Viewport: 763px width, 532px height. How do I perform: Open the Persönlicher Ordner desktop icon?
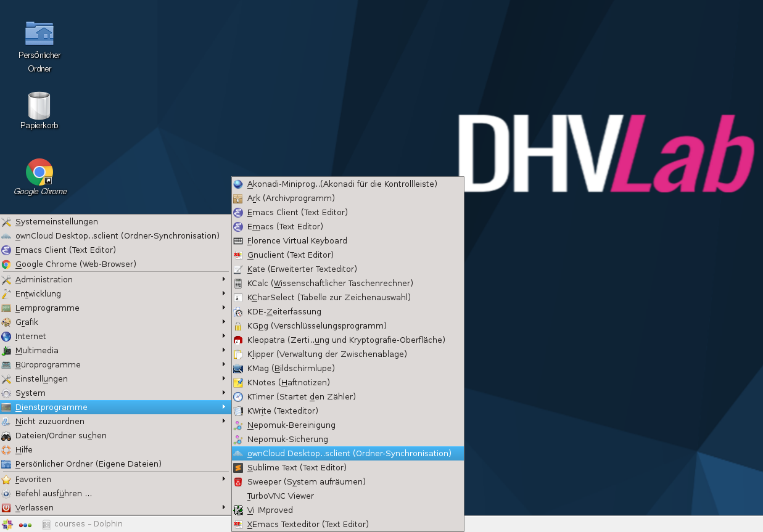pyautogui.click(x=39, y=46)
